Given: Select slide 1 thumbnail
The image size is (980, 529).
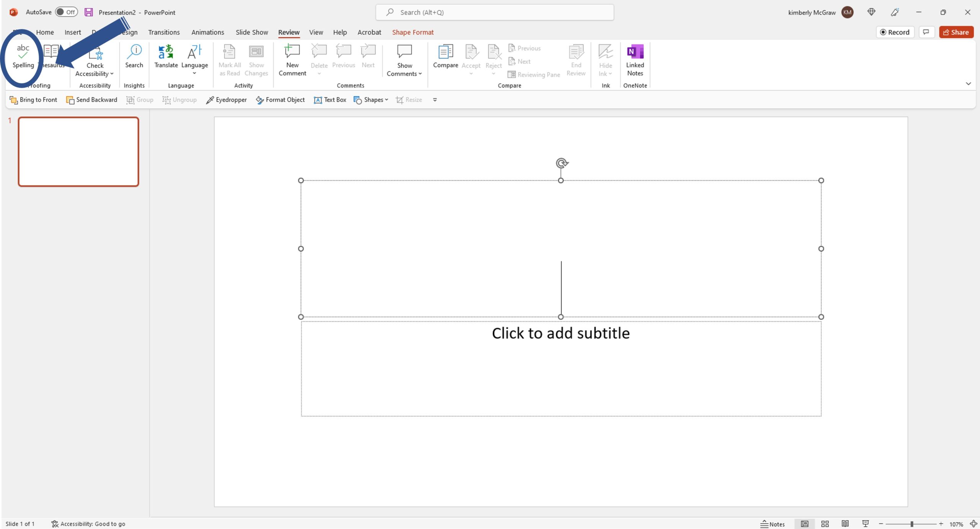Looking at the screenshot, I should [x=78, y=151].
